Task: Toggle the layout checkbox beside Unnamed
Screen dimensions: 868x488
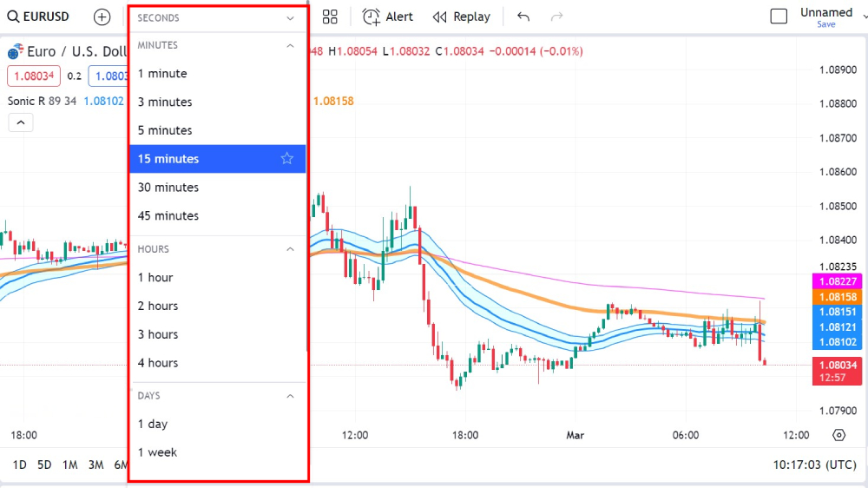Action: 779,16
